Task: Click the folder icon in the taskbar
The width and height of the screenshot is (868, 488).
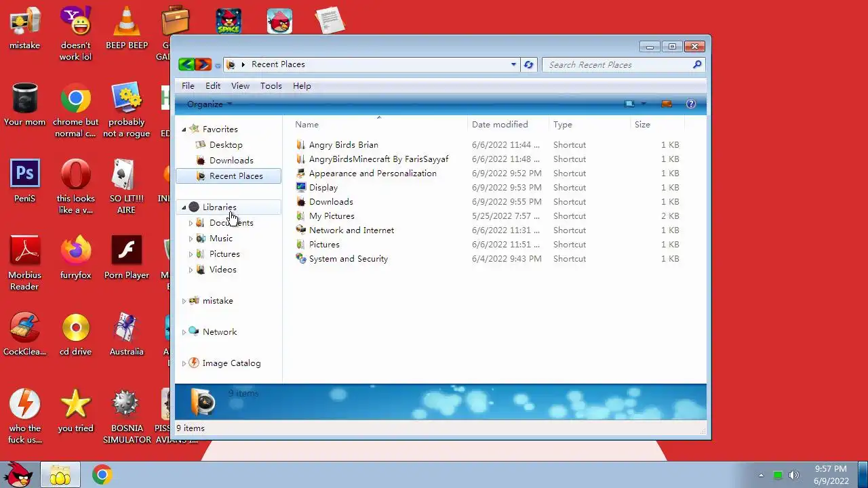Action: [60, 475]
